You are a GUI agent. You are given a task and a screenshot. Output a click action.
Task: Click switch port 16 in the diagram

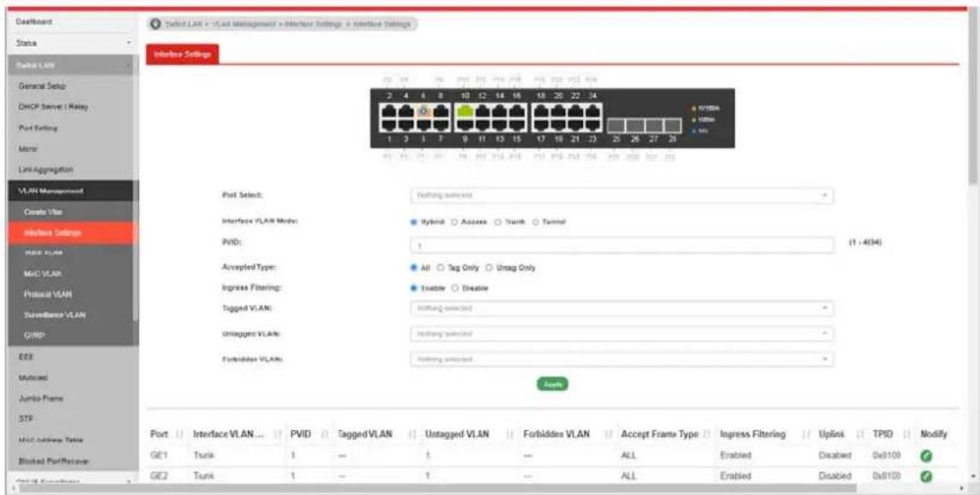(517, 111)
